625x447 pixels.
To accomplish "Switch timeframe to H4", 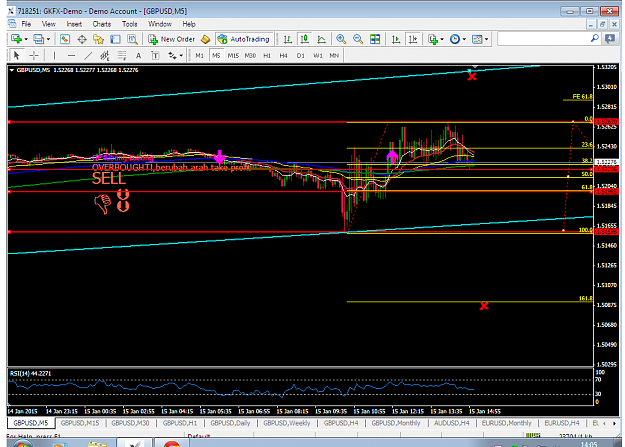I will click(283, 55).
